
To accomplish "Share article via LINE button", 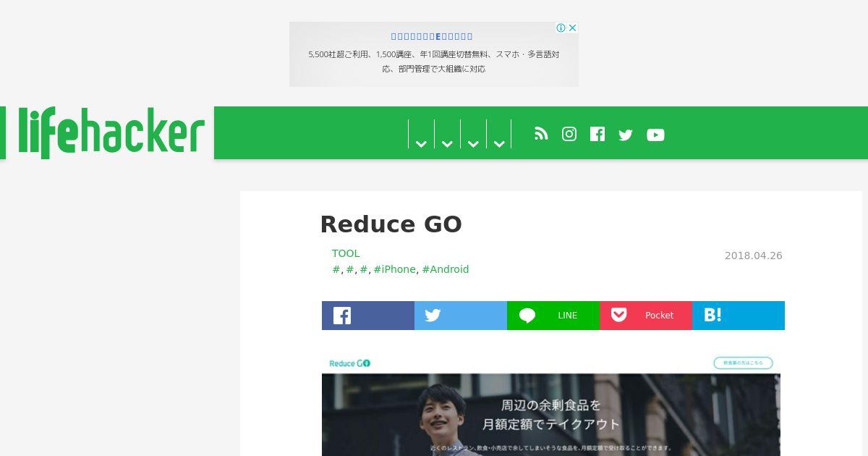I will coord(553,316).
